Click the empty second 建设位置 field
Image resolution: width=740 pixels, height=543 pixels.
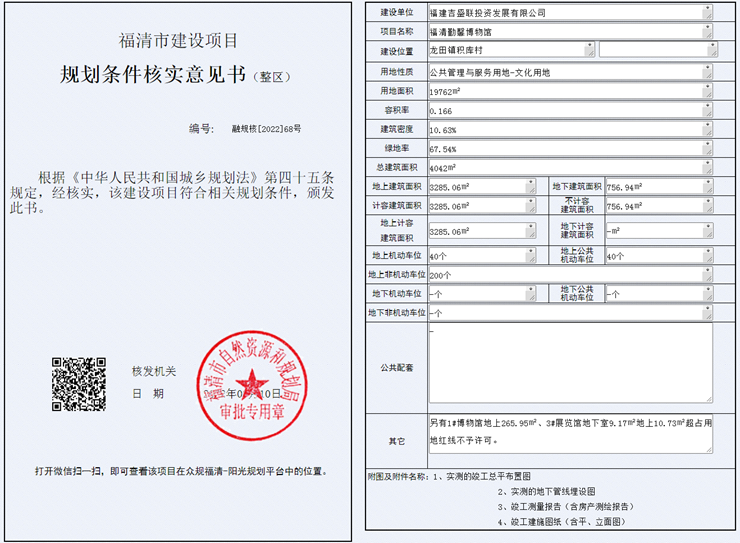click(658, 50)
